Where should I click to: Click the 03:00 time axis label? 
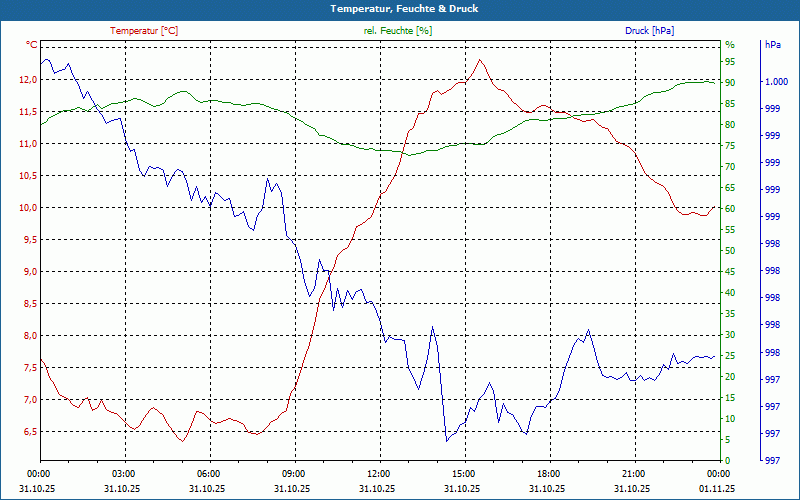(125, 473)
